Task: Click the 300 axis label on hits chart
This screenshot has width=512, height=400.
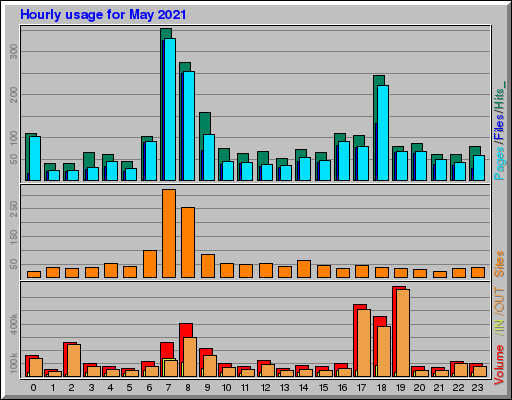Action: pyautogui.click(x=14, y=52)
